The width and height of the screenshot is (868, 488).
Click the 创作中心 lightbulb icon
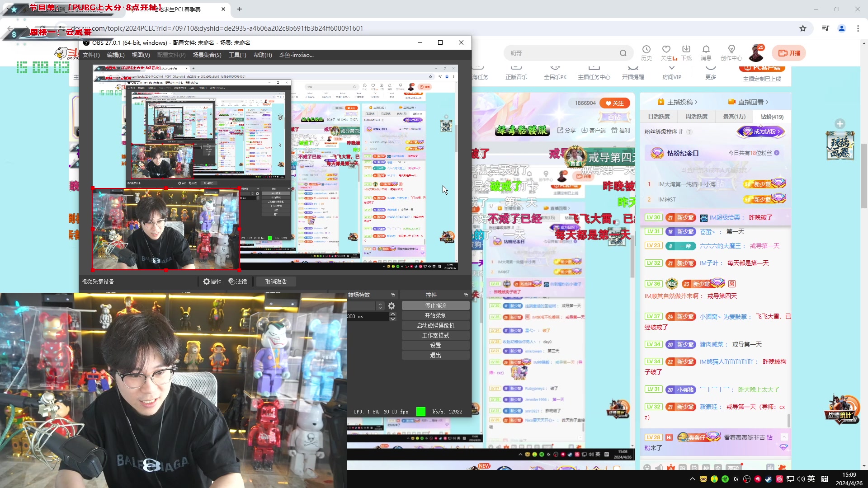click(x=731, y=50)
